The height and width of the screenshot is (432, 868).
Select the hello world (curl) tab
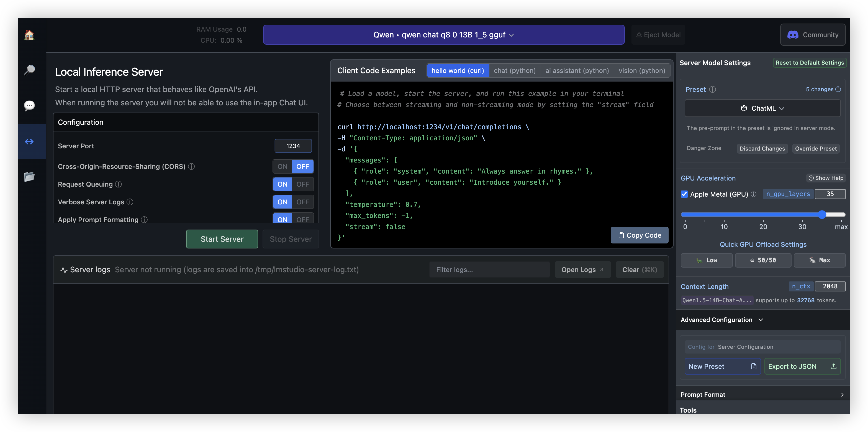click(458, 70)
